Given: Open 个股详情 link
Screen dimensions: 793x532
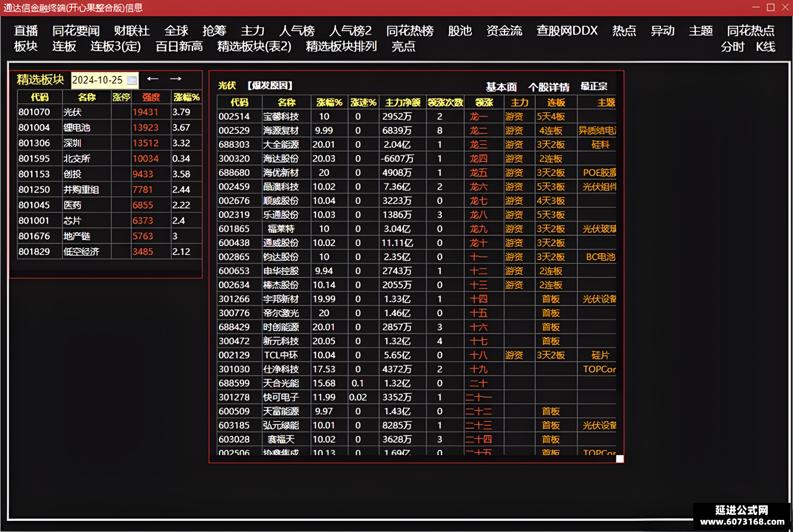Looking at the screenshot, I should pyautogui.click(x=549, y=87).
